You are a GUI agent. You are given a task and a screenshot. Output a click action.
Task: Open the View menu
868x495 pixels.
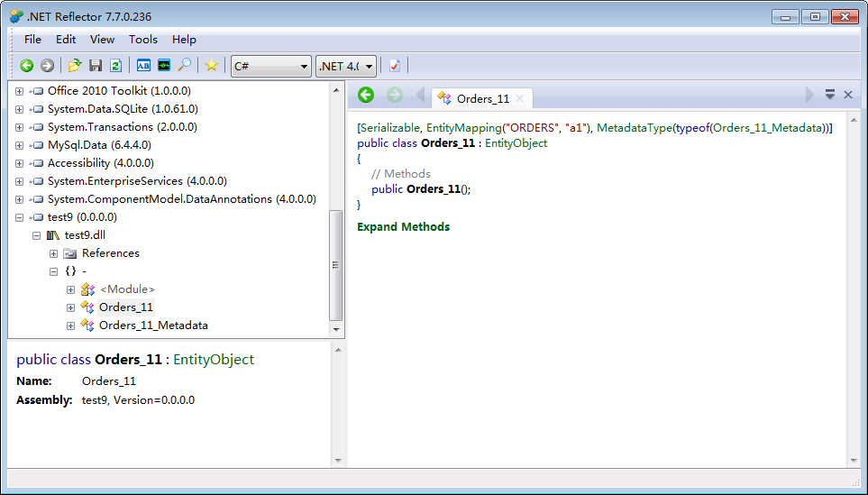pyautogui.click(x=102, y=40)
